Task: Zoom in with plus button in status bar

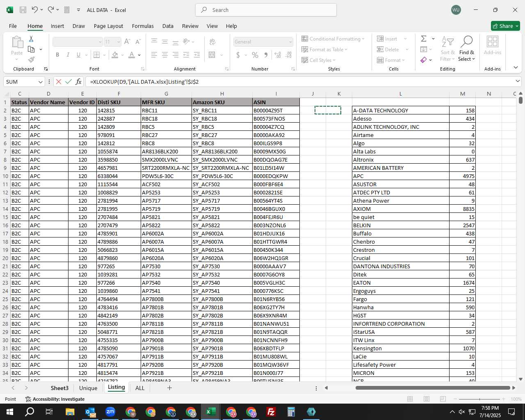Action: pyautogui.click(x=503, y=399)
